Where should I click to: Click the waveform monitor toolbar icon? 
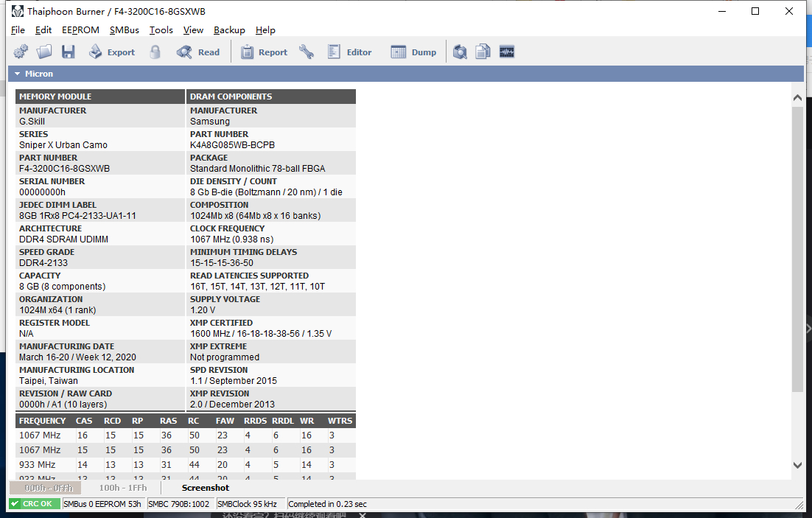(507, 52)
